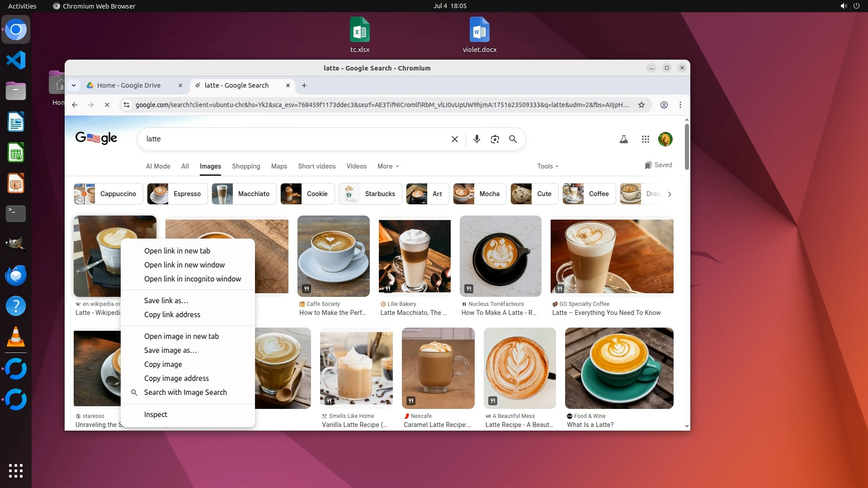Viewport: 868px width, 488px height.
Task: Launch Visual Studio Code from dock
Action: pos(16,60)
